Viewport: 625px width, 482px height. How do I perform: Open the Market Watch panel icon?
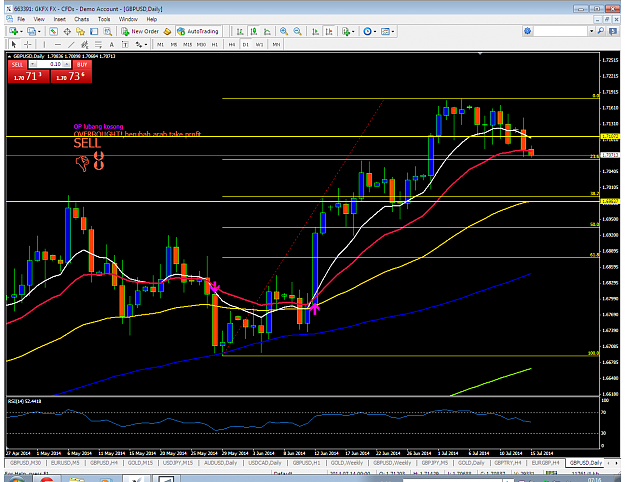pyautogui.click(x=53, y=31)
